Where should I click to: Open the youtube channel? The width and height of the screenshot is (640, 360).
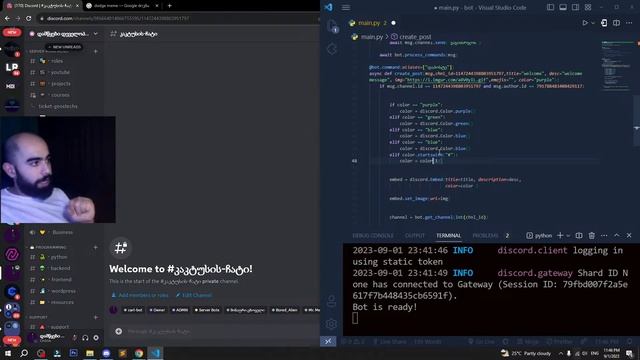click(60, 72)
